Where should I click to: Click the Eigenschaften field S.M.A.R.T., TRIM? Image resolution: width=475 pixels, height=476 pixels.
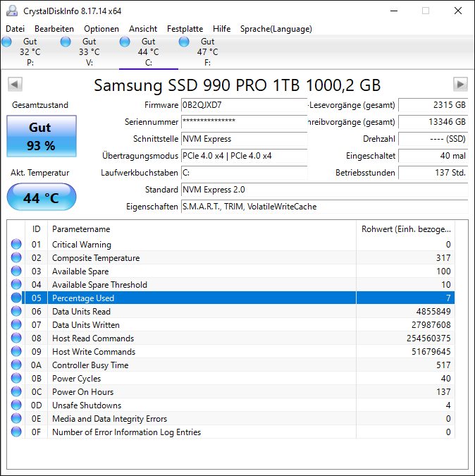[325, 207]
